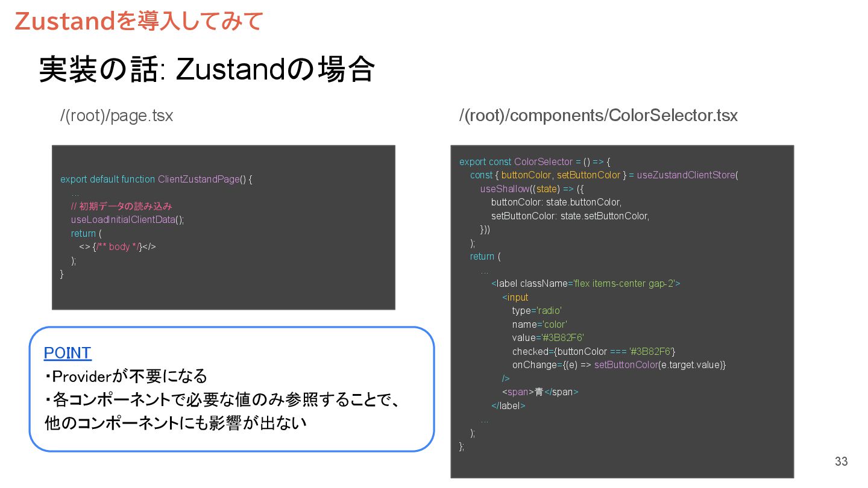Click the type='radio' attribute line
The image size is (868, 488).
(537, 310)
